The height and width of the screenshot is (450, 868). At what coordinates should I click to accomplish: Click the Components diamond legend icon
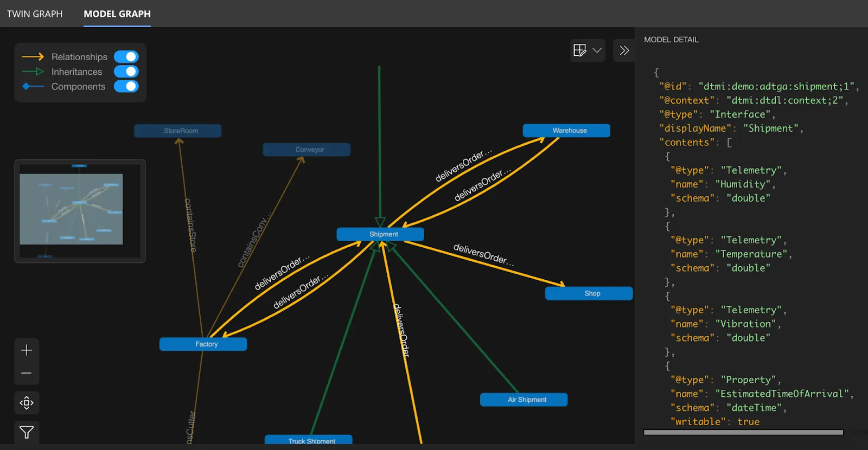tap(33, 86)
